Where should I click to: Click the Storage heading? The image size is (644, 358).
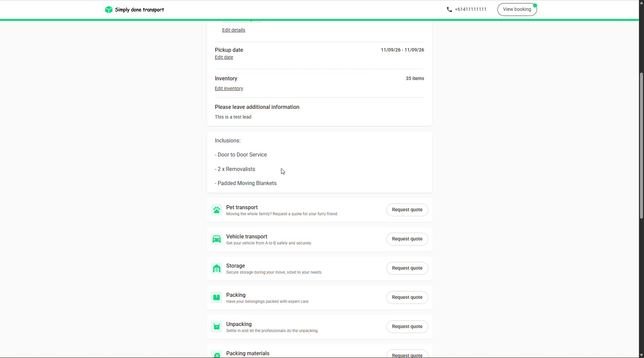coord(236,266)
